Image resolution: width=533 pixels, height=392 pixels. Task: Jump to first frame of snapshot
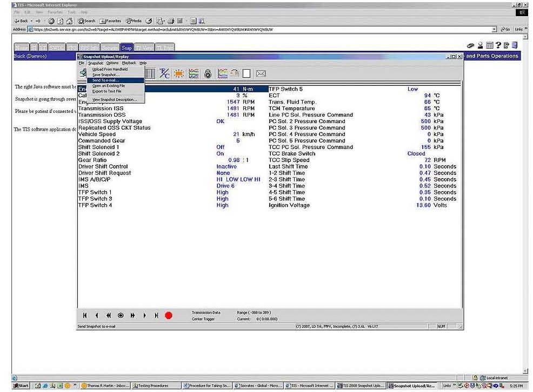(85, 315)
